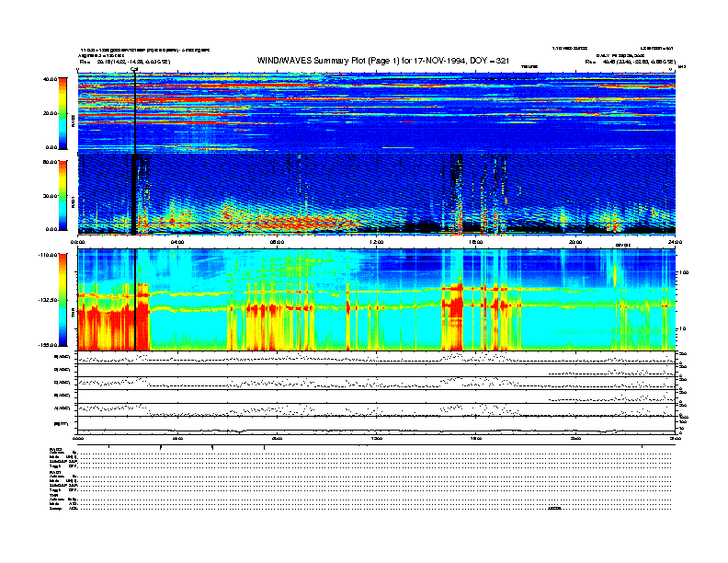
Task: Click the magnetic field solid-line panel at bottom
Action: tap(377, 425)
